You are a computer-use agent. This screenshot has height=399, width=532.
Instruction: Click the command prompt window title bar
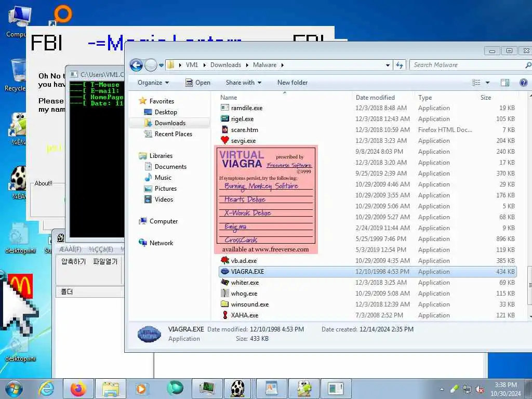96,74
